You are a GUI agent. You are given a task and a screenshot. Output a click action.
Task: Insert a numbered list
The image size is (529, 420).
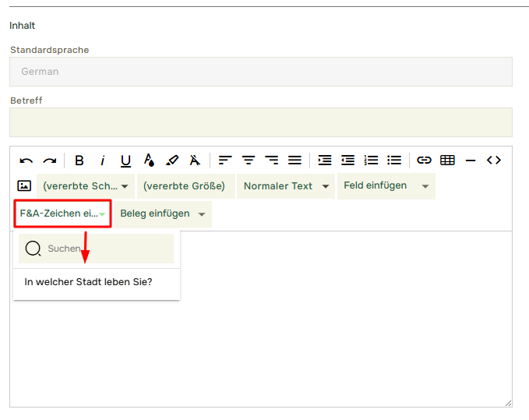372,161
